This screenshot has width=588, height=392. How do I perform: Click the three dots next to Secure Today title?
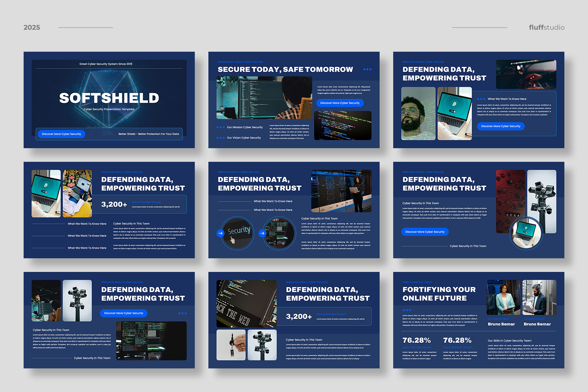(367, 69)
